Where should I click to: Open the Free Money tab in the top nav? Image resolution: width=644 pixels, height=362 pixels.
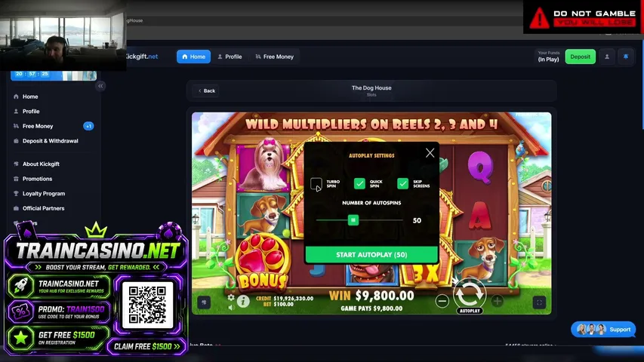click(x=274, y=57)
